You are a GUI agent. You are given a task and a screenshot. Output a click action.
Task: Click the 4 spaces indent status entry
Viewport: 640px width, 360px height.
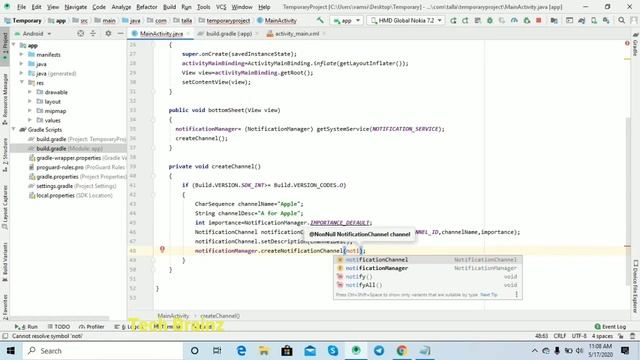click(x=602, y=336)
